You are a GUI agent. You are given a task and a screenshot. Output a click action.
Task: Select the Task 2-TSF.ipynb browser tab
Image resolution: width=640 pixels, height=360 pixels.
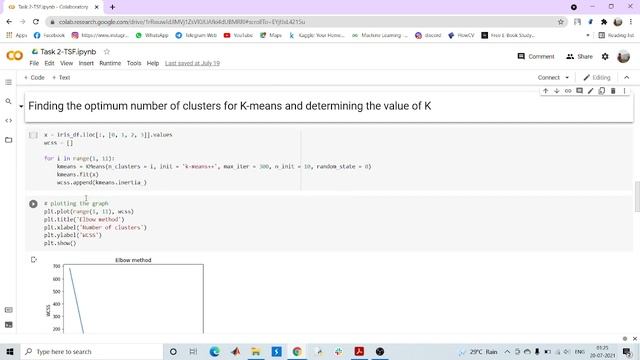[53, 7]
